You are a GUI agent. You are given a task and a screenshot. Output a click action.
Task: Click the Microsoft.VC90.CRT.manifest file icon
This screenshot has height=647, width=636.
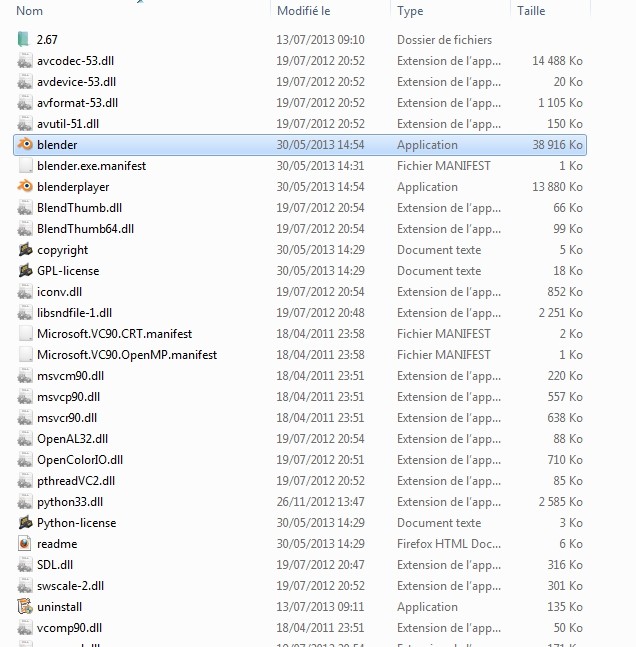(x=25, y=334)
